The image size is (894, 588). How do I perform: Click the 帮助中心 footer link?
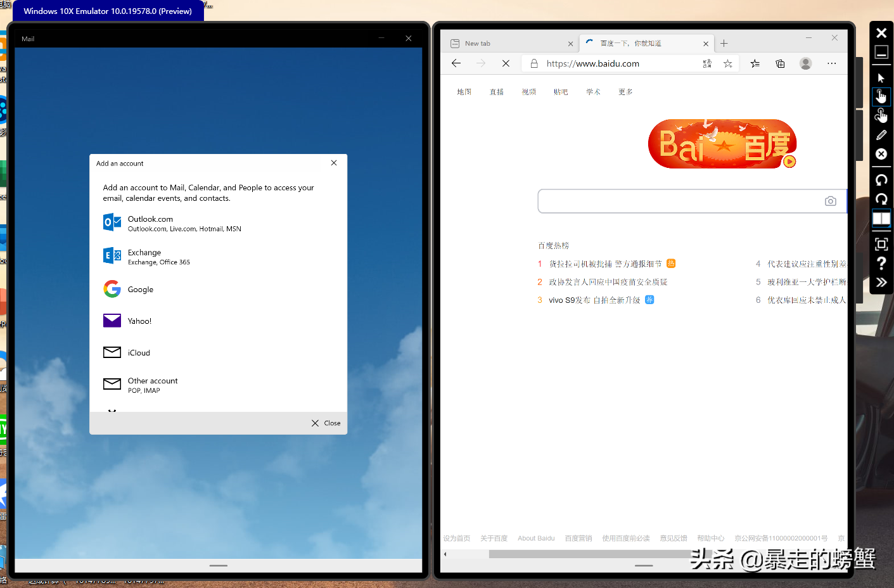[711, 538]
